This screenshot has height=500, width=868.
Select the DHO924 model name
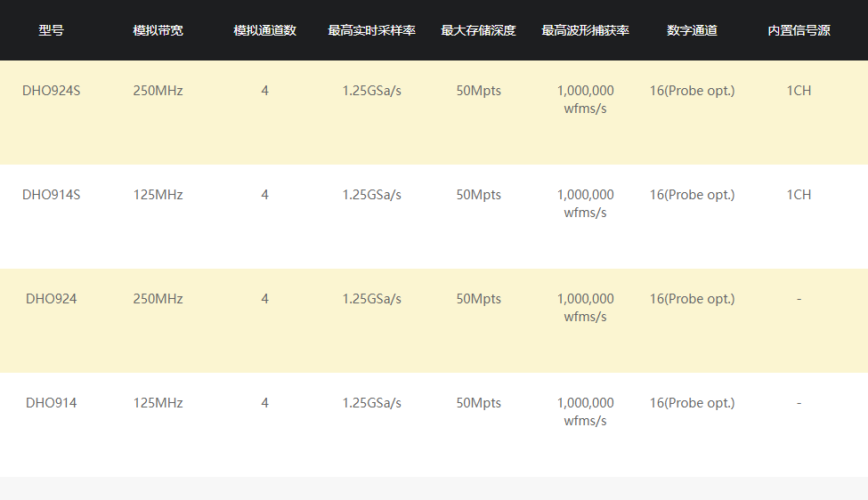(x=51, y=299)
